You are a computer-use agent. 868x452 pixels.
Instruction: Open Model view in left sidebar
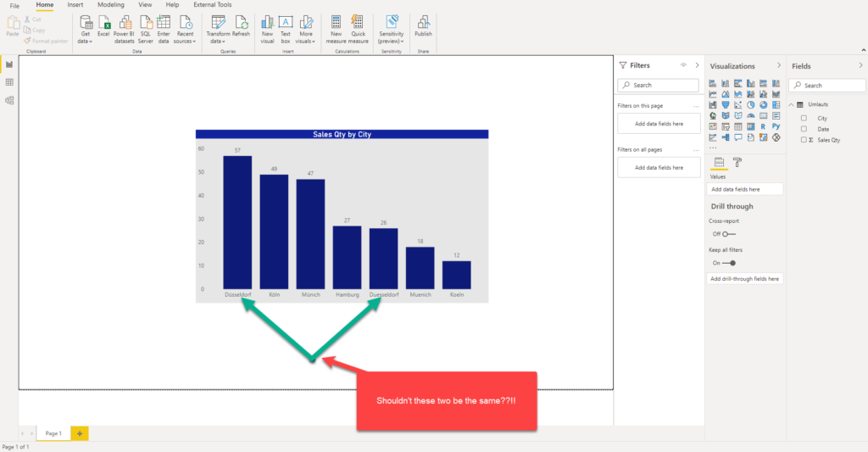[x=9, y=100]
